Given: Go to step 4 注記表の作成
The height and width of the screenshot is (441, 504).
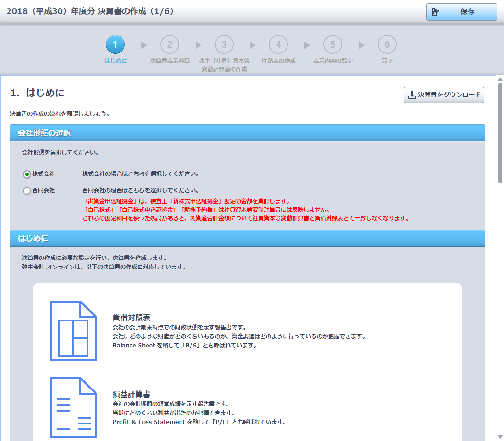Looking at the screenshot, I should tap(278, 45).
